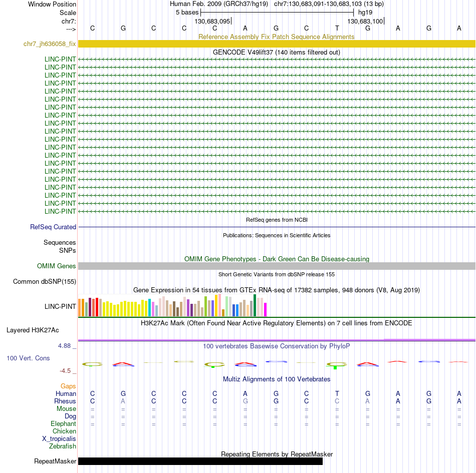Click the hg19 label beside the scale bar

[x=365, y=13]
